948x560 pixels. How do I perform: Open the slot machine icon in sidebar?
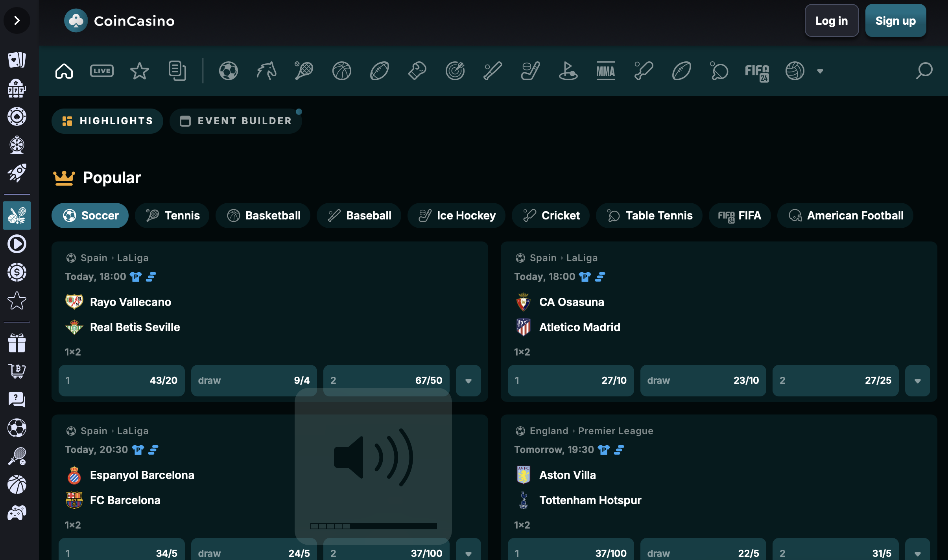pos(17,88)
